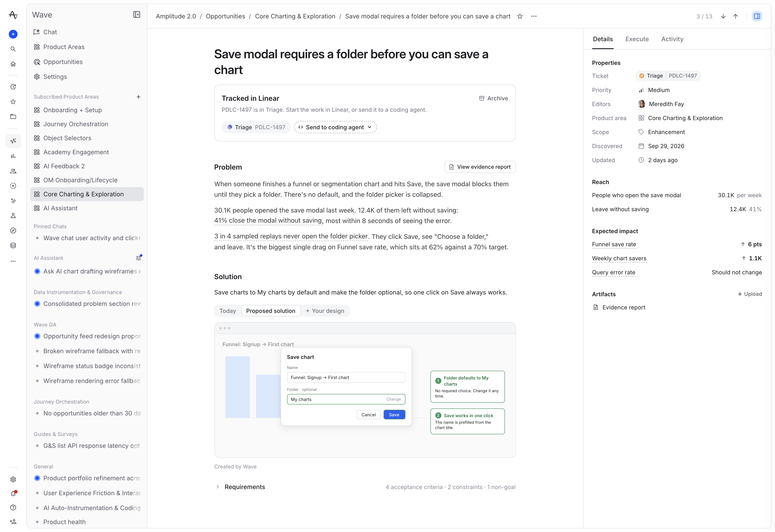Go to previous opportunity up arrow
The width and height of the screenshot is (775, 532).
pos(736,16)
